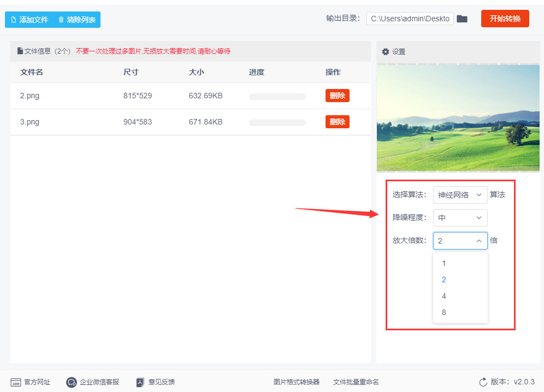Click the output folder browse icon

click(462, 19)
